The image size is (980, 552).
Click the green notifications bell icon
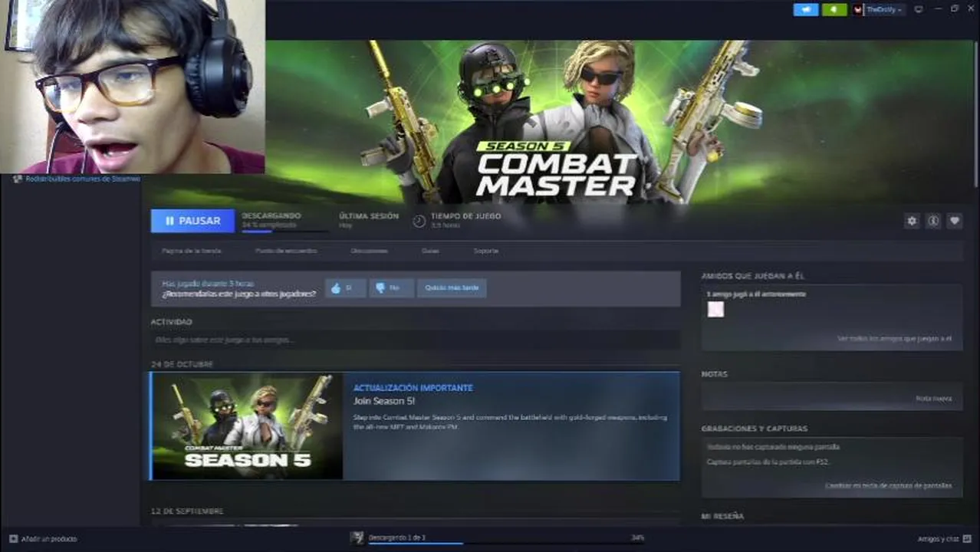coord(834,10)
